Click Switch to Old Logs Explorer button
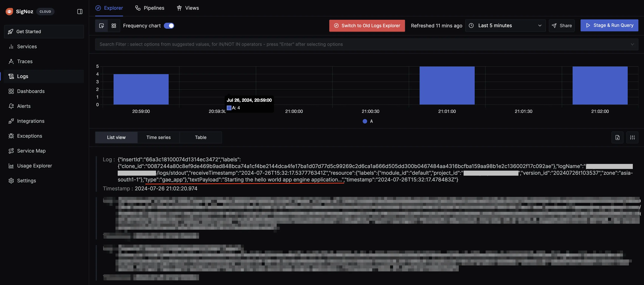This screenshot has height=285, width=644. coord(367,26)
